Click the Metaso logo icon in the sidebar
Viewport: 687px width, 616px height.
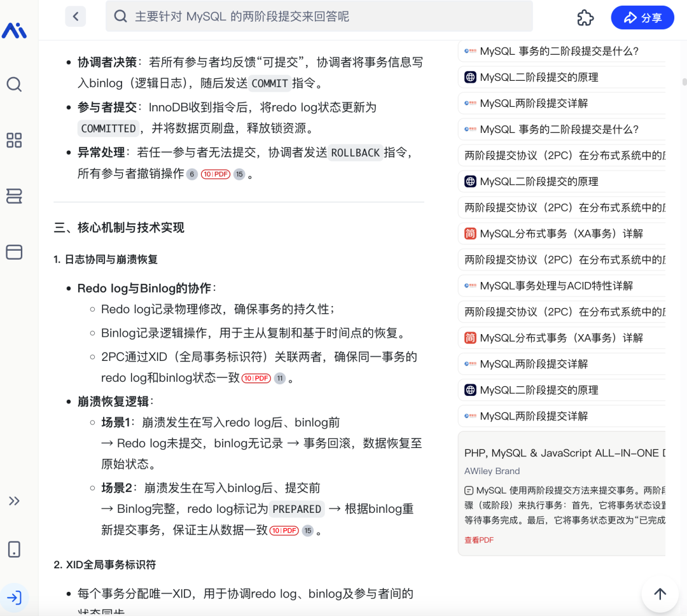click(x=14, y=31)
